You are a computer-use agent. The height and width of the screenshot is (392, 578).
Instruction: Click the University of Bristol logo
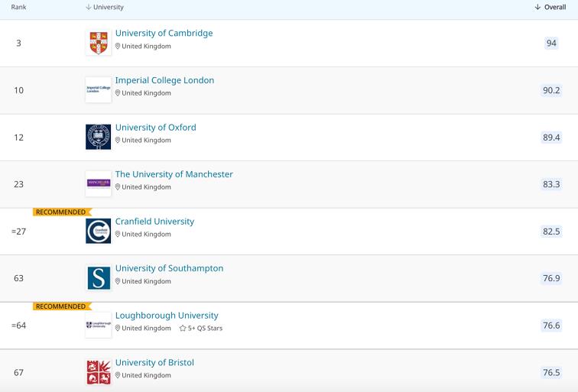coord(98,372)
